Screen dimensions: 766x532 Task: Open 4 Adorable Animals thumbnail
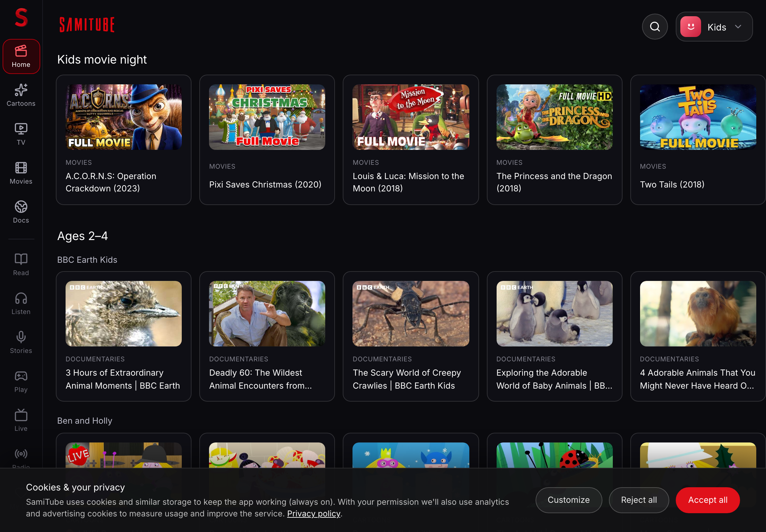[x=698, y=314]
